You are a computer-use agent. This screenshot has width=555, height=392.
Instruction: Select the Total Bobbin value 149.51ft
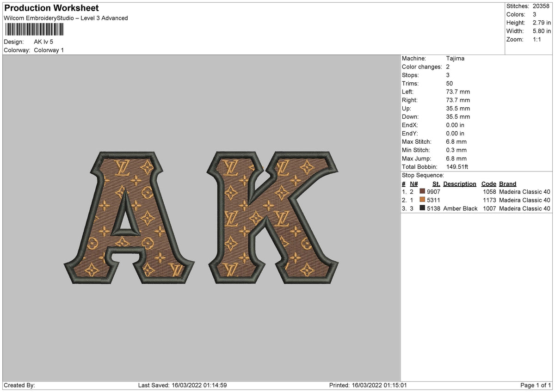(x=458, y=167)
